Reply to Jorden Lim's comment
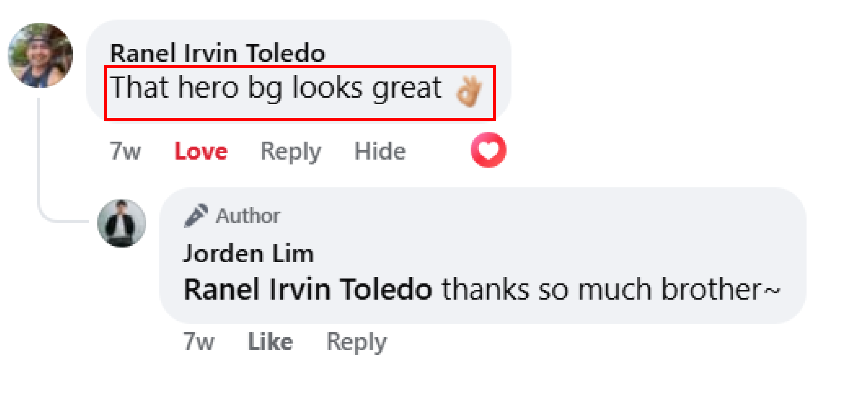This screenshot has width=868, height=399. (x=356, y=342)
